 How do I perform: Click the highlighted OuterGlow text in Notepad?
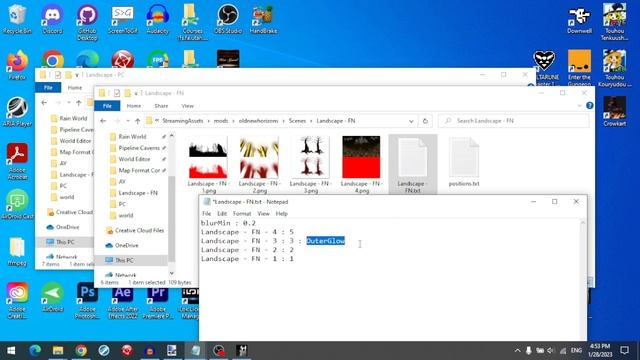(325, 241)
